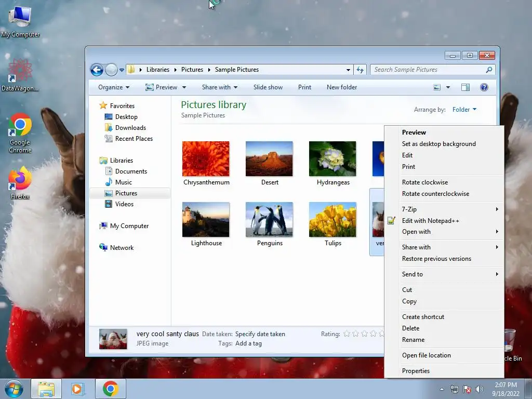The width and height of the screenshot is (532, 399).
Task: Click Specify date taken in details pane
Action: 260,334
